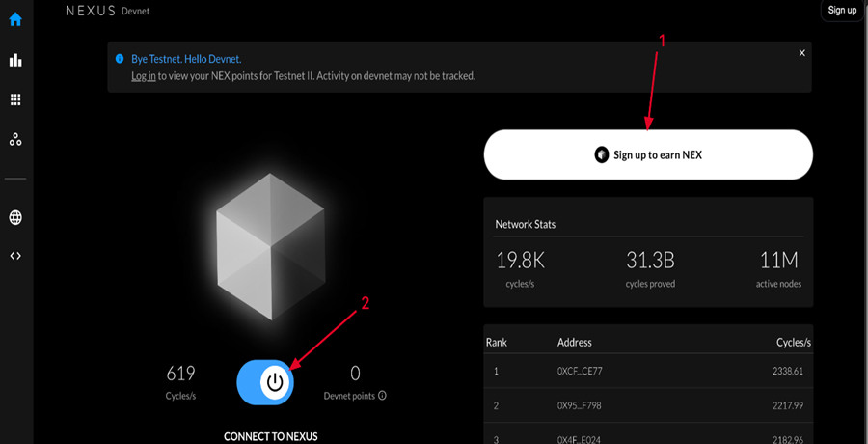This screenshot has height=444, width=868.
Task: Click the 0 Devnet points counter
Action: (355, 382)
